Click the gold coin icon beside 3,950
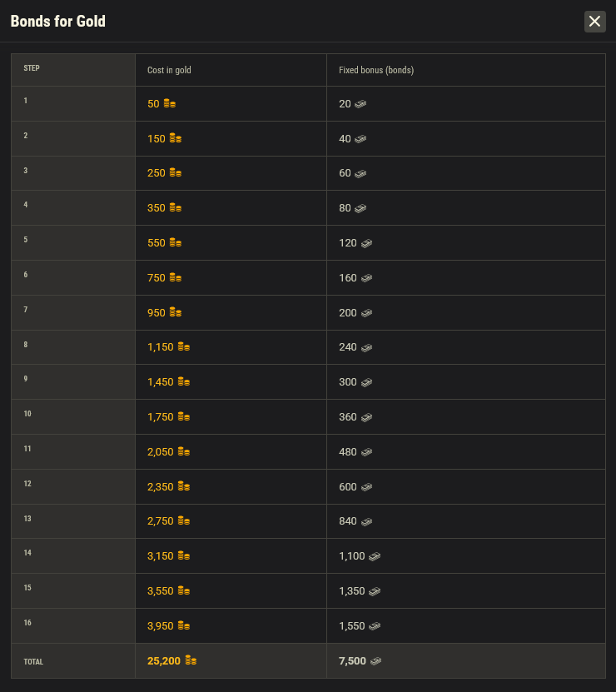Viewport: 616px width, 692px height. pos(184,626)
